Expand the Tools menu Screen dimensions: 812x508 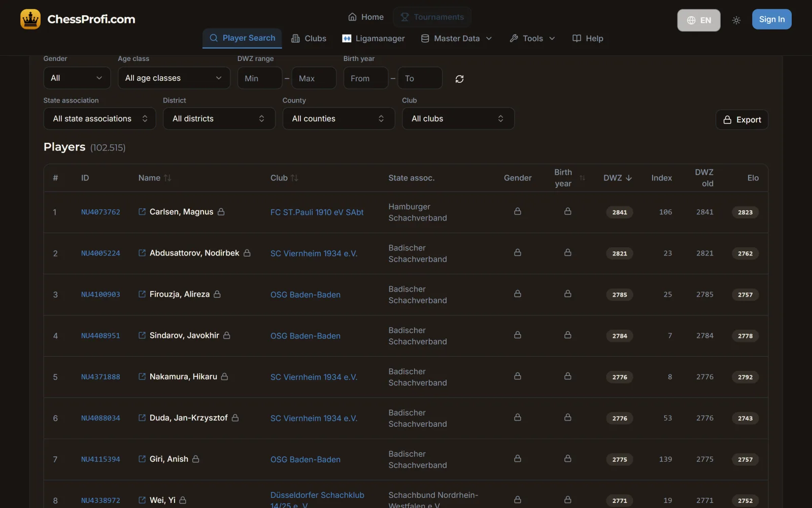(x=532, y=39)
